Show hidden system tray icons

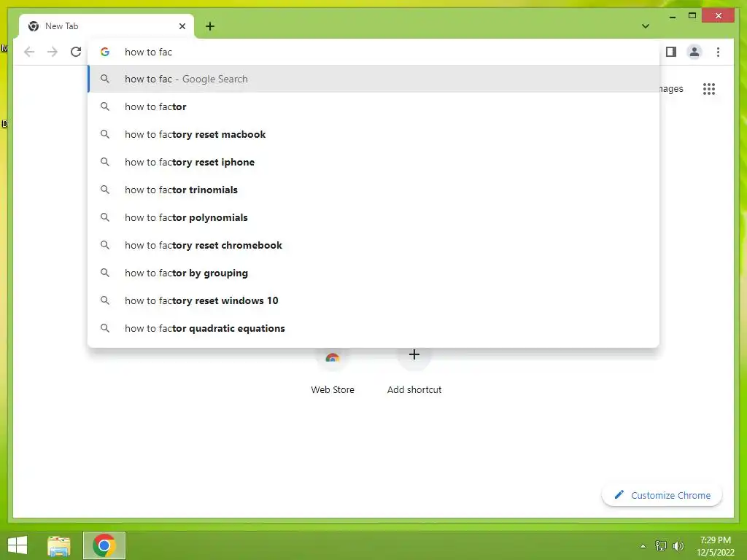pos(643,546)
